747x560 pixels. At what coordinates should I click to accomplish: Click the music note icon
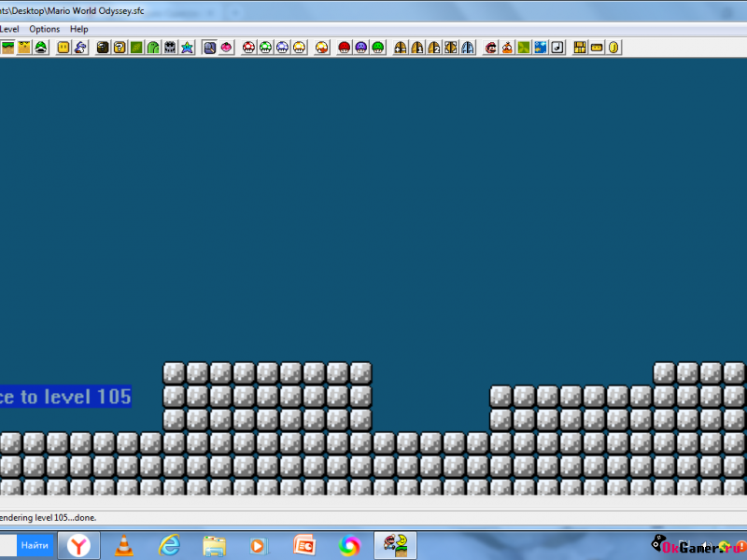[557, 48]
